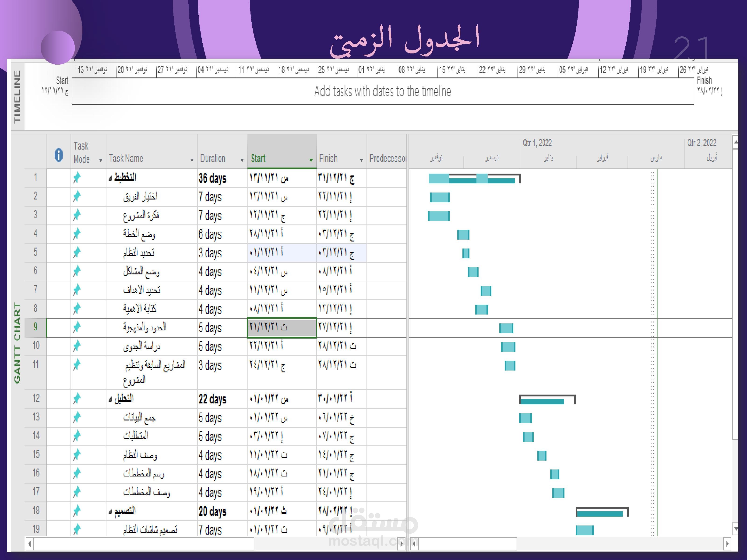Click the task mode pin icon in row 13

click(x=77, y=417)
